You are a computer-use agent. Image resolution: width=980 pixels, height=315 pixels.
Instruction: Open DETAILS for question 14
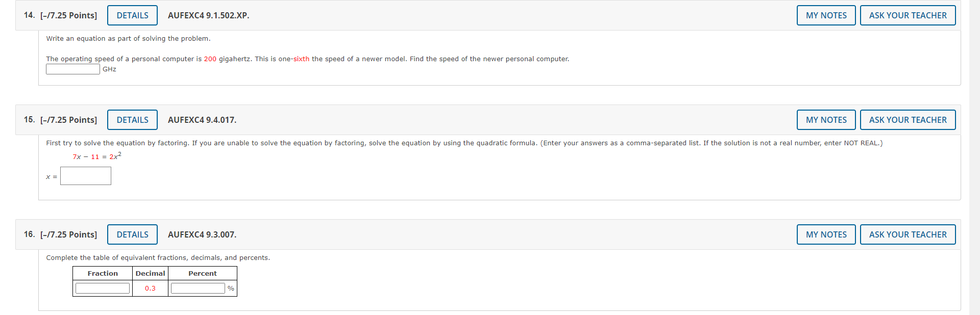point(132,15)
